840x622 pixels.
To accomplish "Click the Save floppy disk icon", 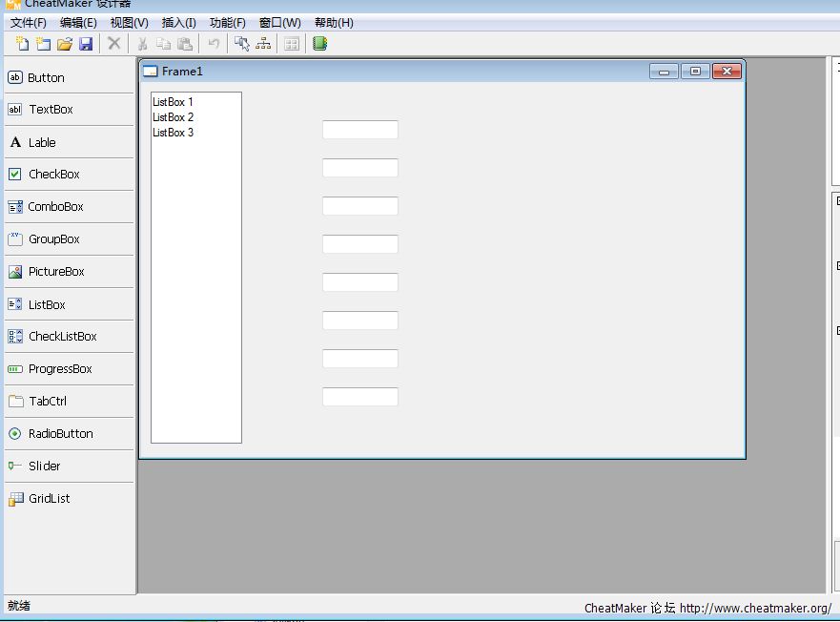I will pyautogui.click(x=86, y=44).
